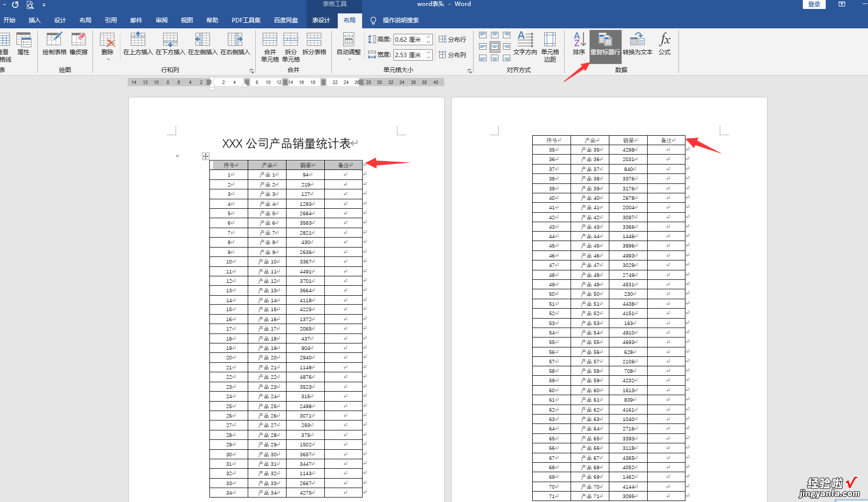Increase row height with the up stepper
Viewport: 868px width, 502px height.
tap(429, 37)
